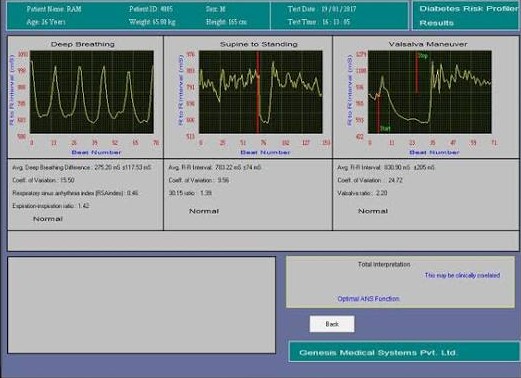Open the Supine to Standing R-R graph
The image size is (521, 378).
coord(261,92)
